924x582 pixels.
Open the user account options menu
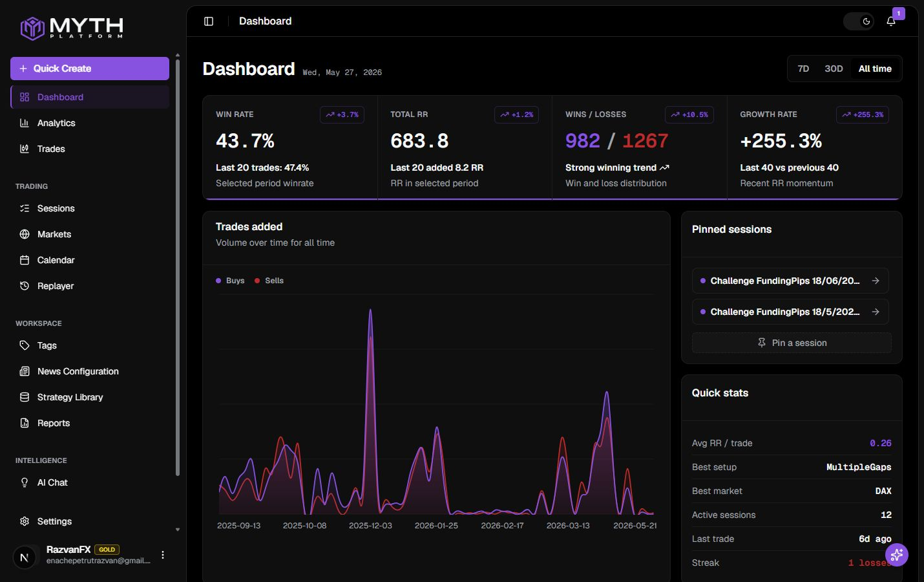pos(163,555)
